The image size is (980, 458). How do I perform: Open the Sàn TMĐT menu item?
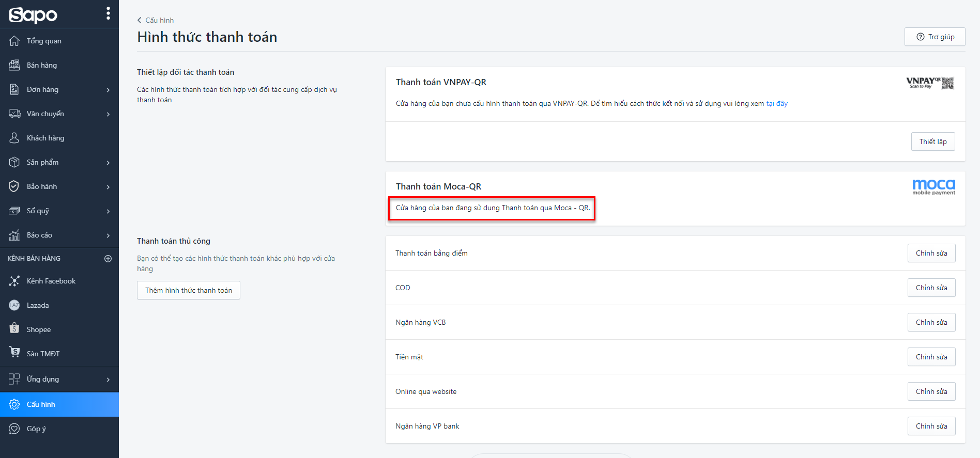(43, 354)
